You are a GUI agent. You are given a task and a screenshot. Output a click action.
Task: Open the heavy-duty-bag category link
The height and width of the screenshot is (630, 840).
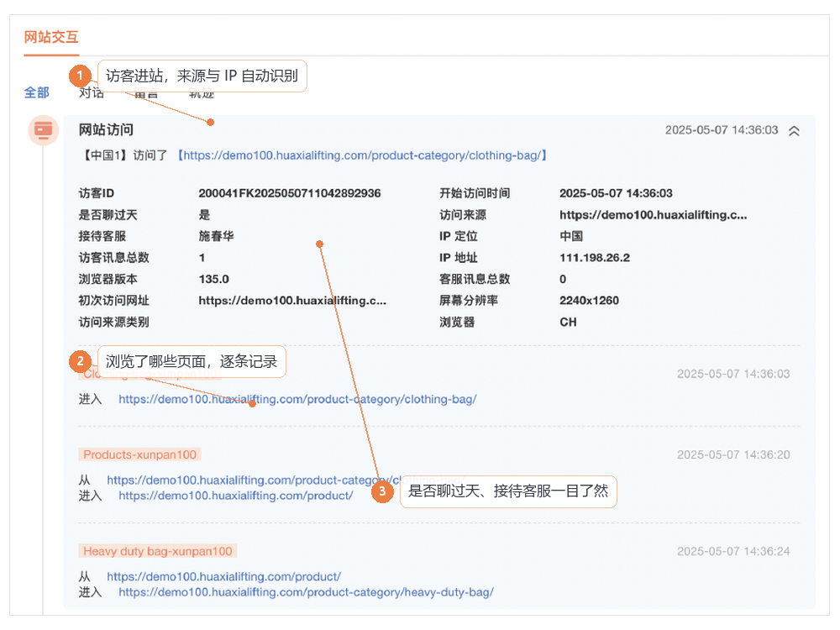(306, 592)
